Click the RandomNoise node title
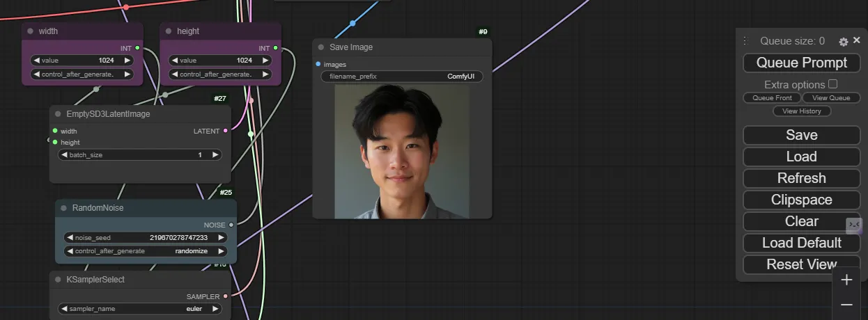Viewport: 868px width, 320px height. pyautogui.click(x=98, y=208)
